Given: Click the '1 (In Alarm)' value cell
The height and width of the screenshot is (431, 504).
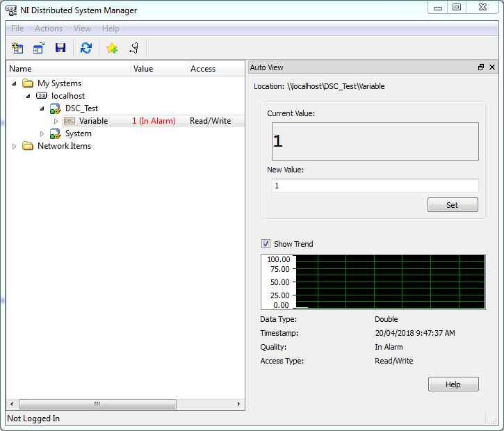Looking at the screenshot, I should (x=154, y=121).
